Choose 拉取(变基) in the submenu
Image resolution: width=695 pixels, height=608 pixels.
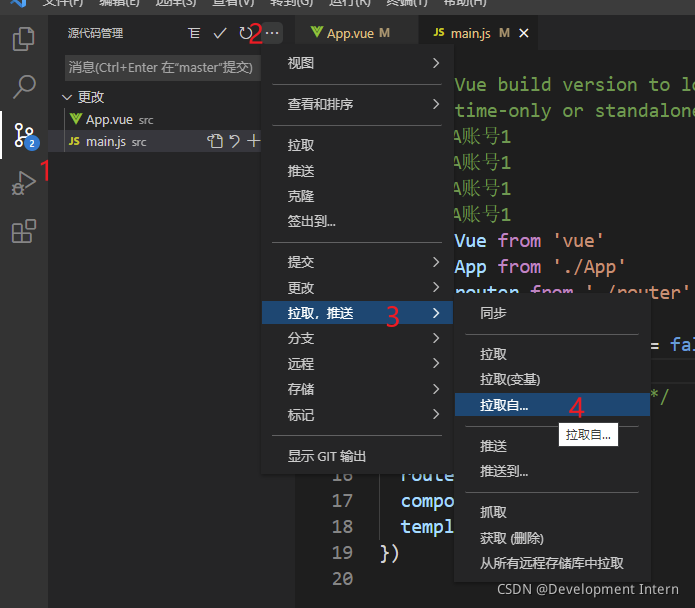(x=552, y=379)
